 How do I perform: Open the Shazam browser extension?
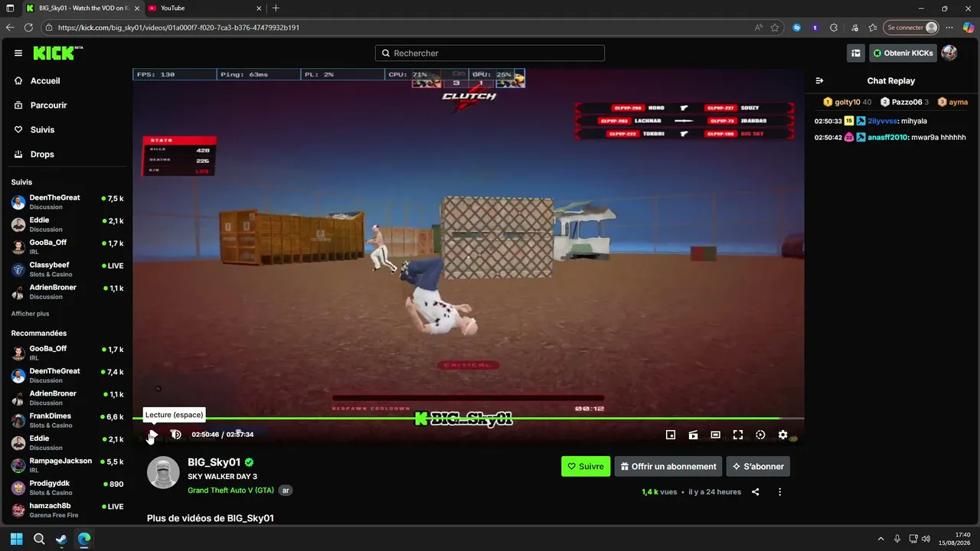coord(797,28)
